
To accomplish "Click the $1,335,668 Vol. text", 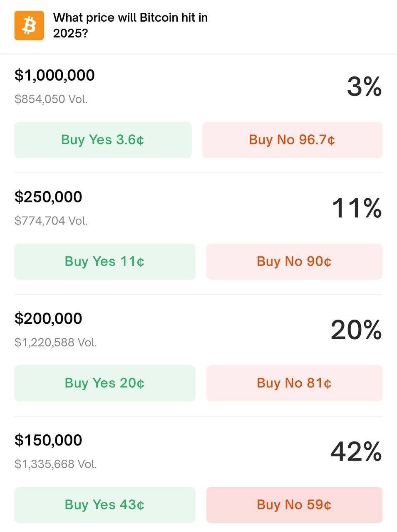I will [56, 464].
